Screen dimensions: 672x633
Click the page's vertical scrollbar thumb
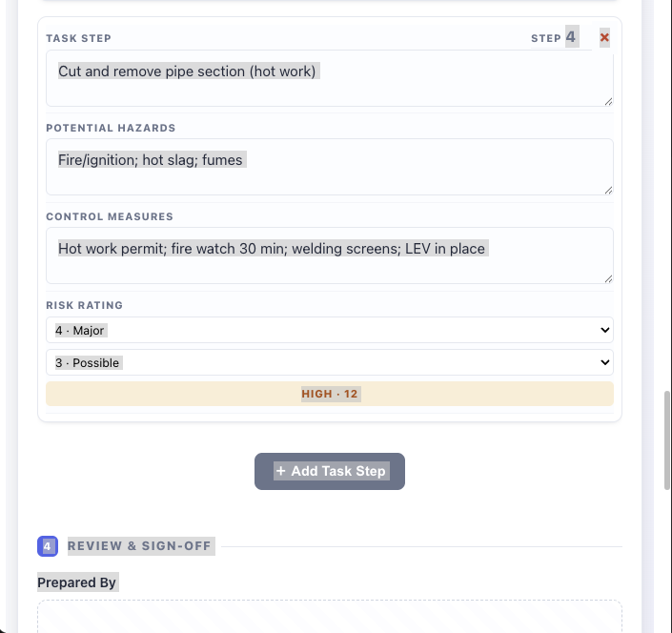pyautogui.click(x=667, y=440)
